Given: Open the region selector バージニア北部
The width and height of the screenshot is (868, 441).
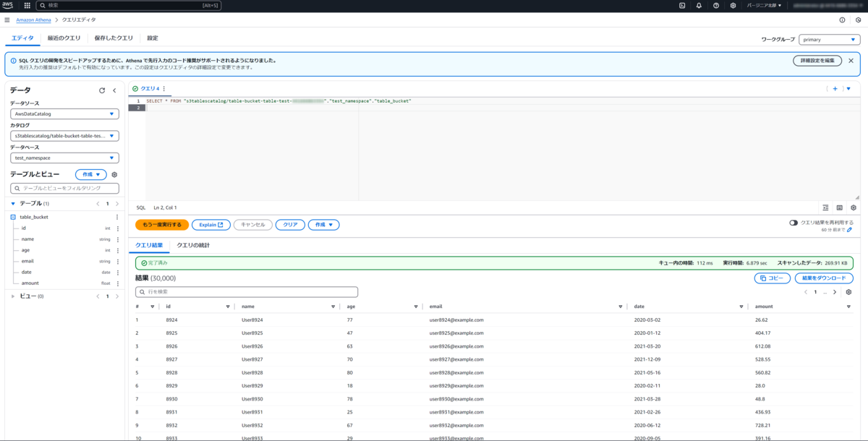Looking at the screenshot, I should (764, 5).
